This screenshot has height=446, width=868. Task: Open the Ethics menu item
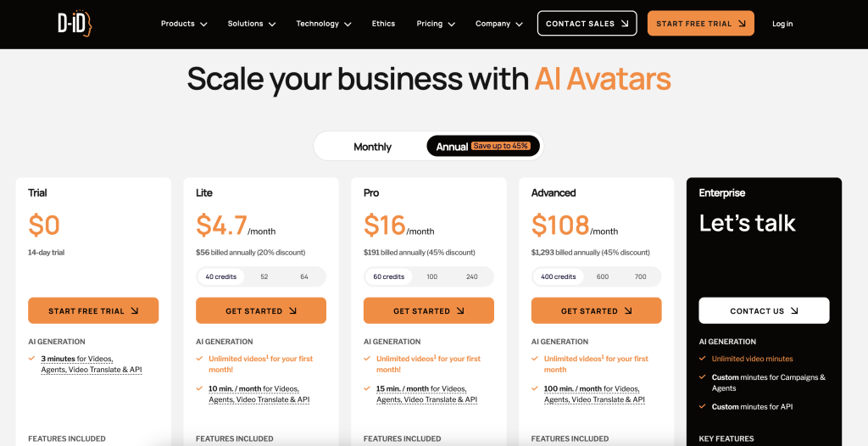point(384,23)
